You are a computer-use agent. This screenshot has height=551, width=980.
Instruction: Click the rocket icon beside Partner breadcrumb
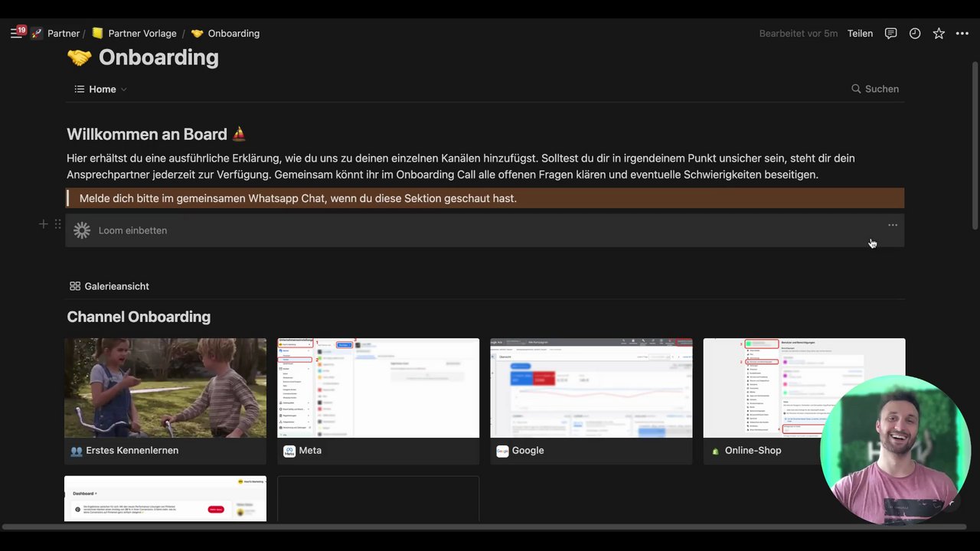pyautogui.click(x=37, y=34)
